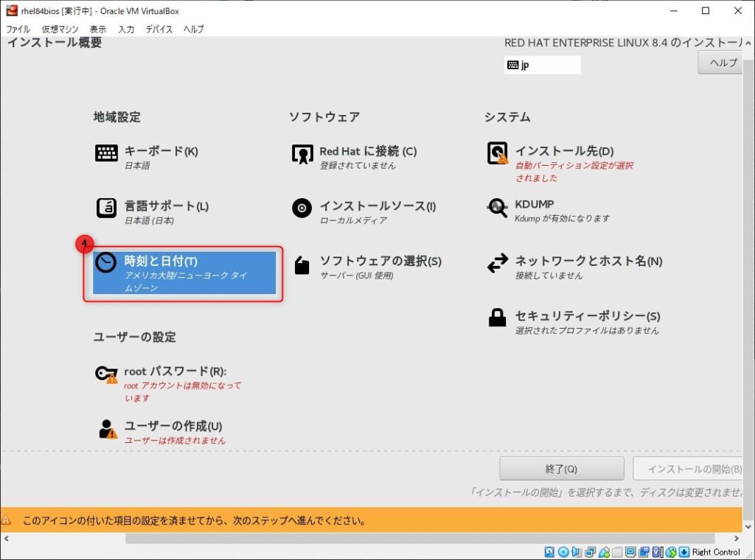
Task: Open the ファイル menu
Action: 18,29
